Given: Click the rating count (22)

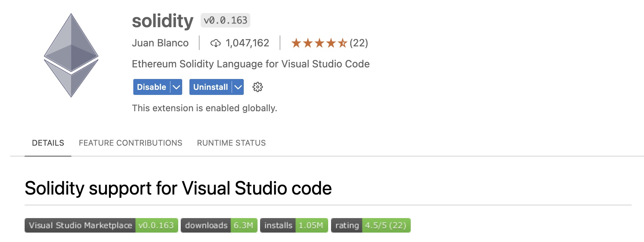Looking at the screenshot, I should pyautogui.click(x=359, y=43).
